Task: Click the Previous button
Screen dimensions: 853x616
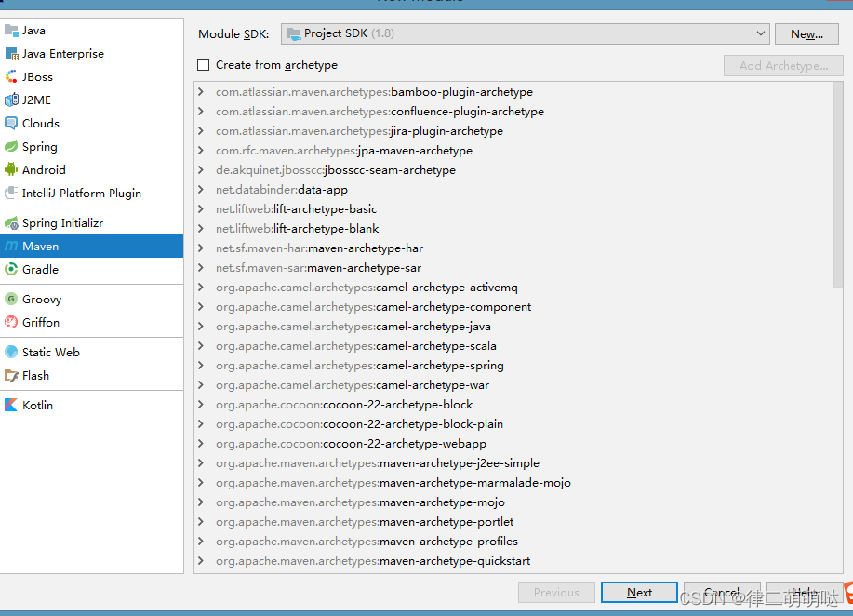Action: [x=556, y=592]
